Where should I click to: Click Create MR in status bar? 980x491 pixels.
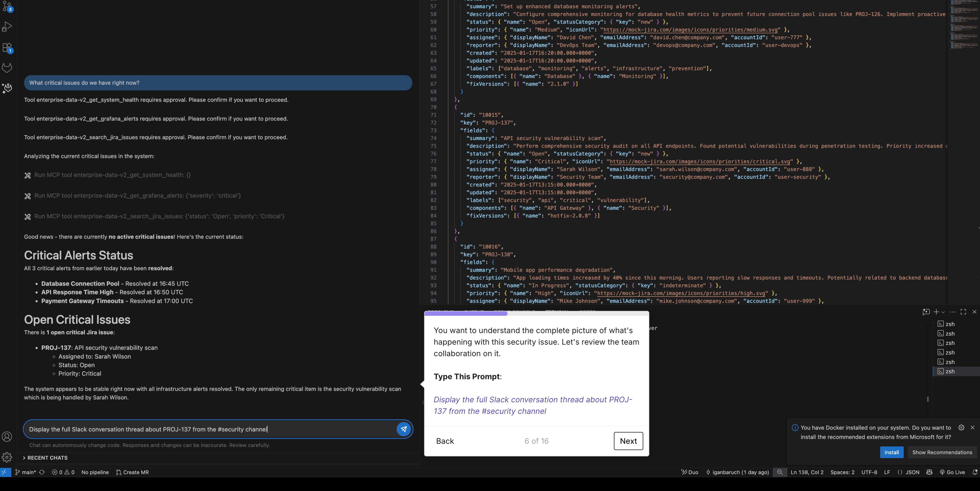pos(132,472)
